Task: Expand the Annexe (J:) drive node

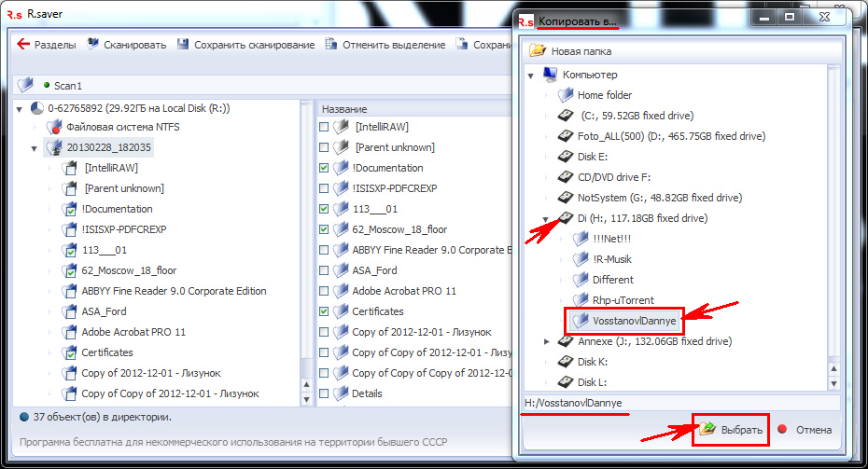Action: [x=547, y=341]
